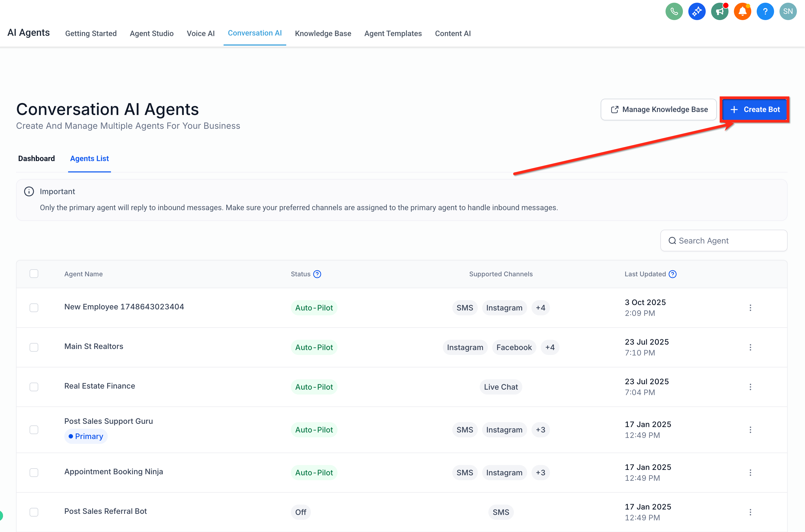Check the Post Sales Support Guru row checkbox
The image size is (805, 532).
click(x=34, y=430)
